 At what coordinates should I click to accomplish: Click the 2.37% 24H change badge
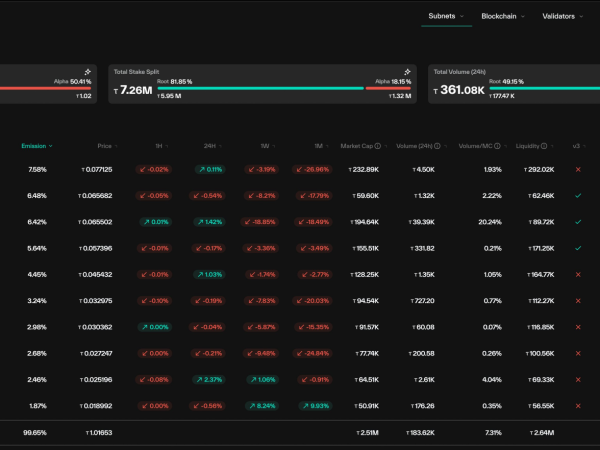(209, 380)
